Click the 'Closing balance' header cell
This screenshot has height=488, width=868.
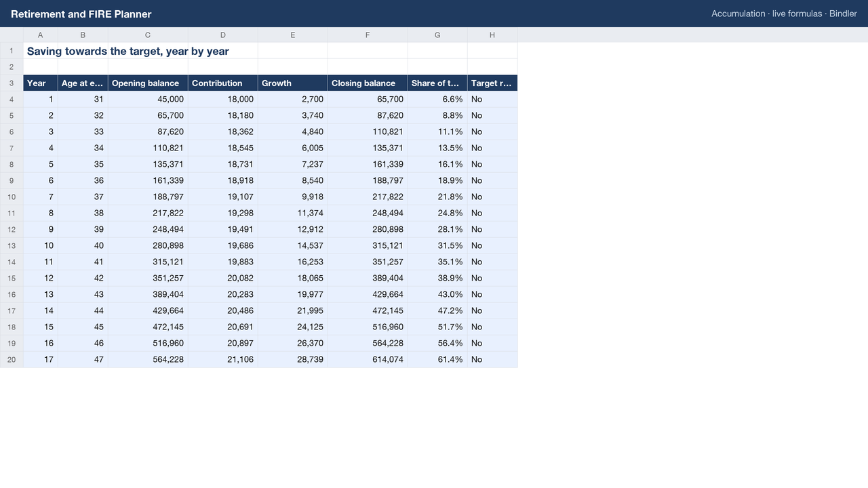point(368,83)
